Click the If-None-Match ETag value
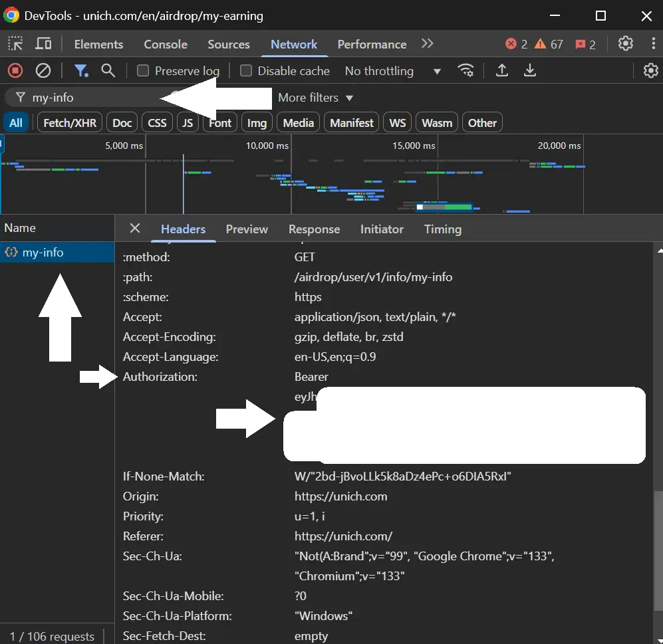Image resolution: width=663 pixels, height=644 pixels. click(x=402, y=477)
